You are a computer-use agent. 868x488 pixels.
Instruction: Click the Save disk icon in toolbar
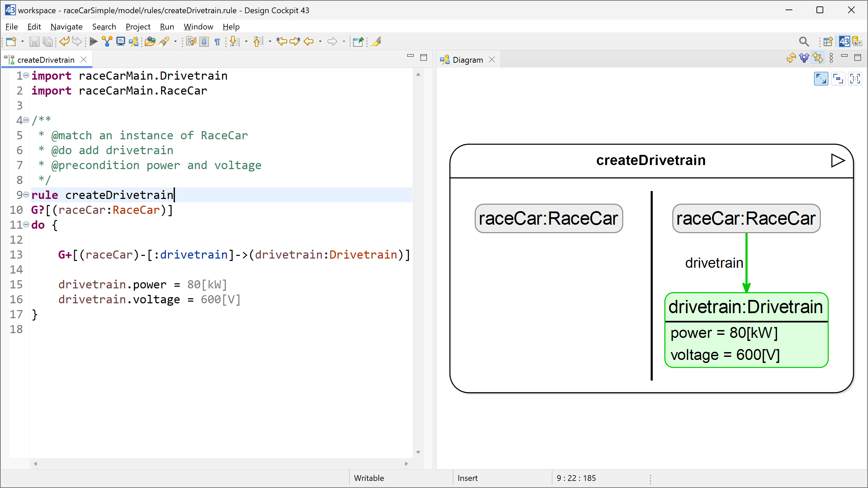click(x=34, y=41)
